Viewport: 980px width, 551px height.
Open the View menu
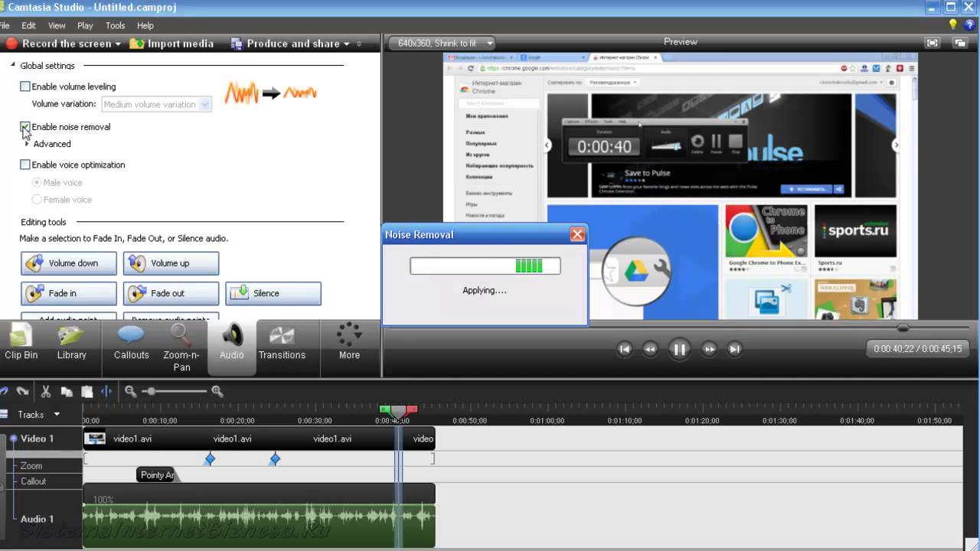(x=57, y=25)
